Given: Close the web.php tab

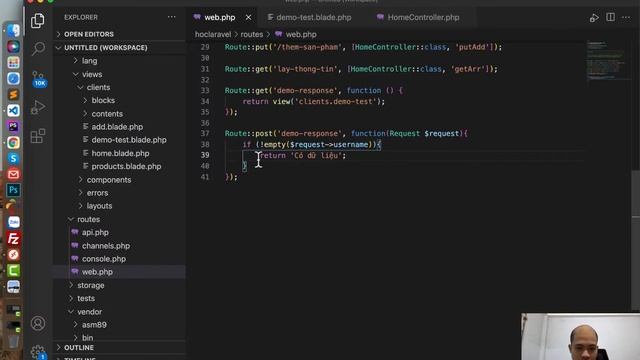Looking at the screenshot, I should 248,18.
